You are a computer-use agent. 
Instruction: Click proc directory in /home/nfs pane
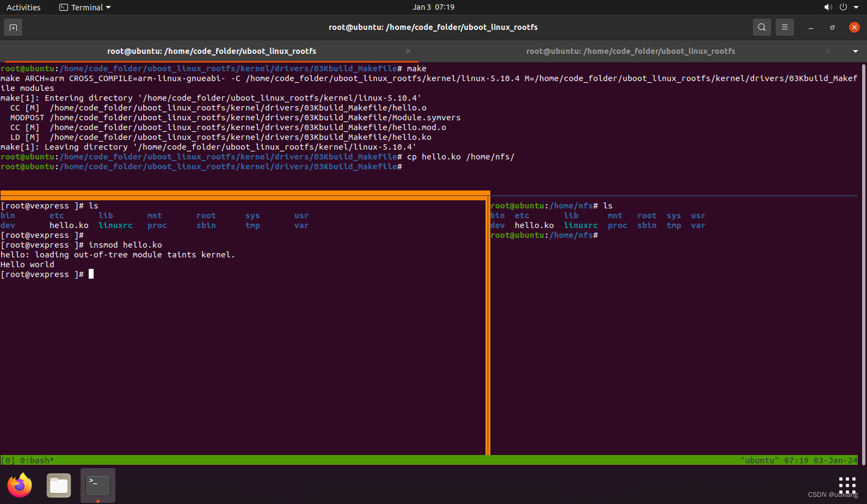(618, 225)
